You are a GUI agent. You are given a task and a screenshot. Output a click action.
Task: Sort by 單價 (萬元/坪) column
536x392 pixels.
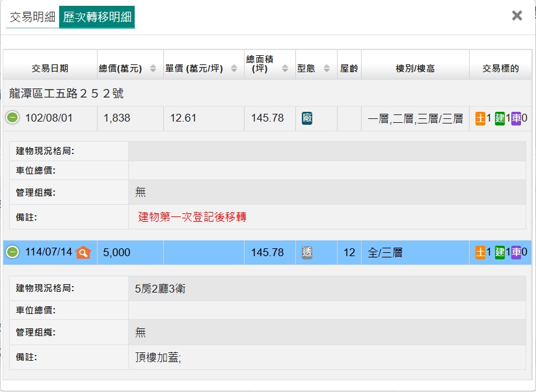click(x=235, y=68)
